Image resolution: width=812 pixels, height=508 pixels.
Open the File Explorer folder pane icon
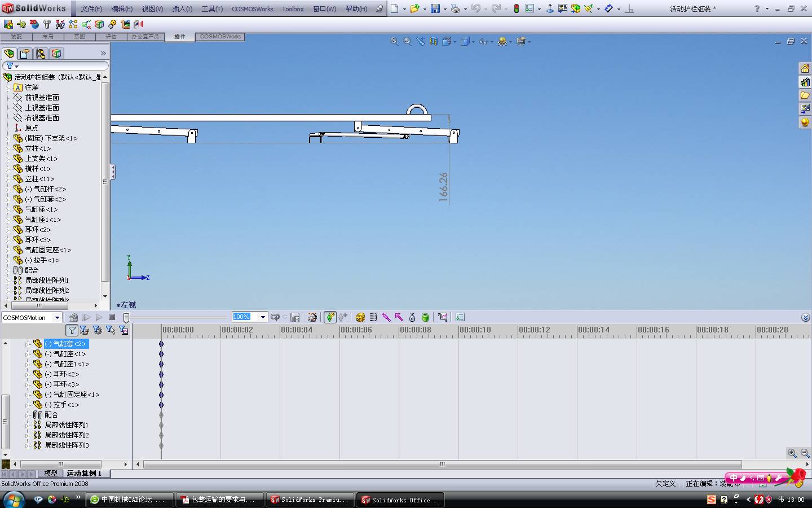(805, 95)
